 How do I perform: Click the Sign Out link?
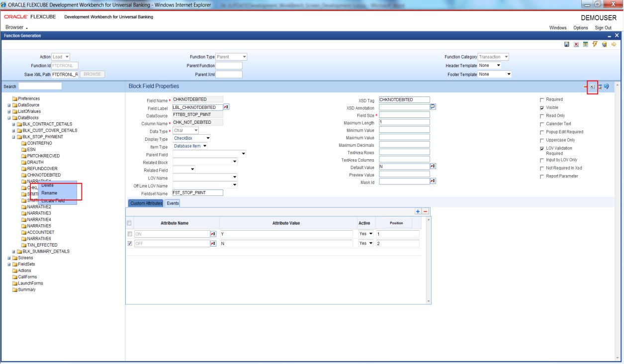[603, 28]
